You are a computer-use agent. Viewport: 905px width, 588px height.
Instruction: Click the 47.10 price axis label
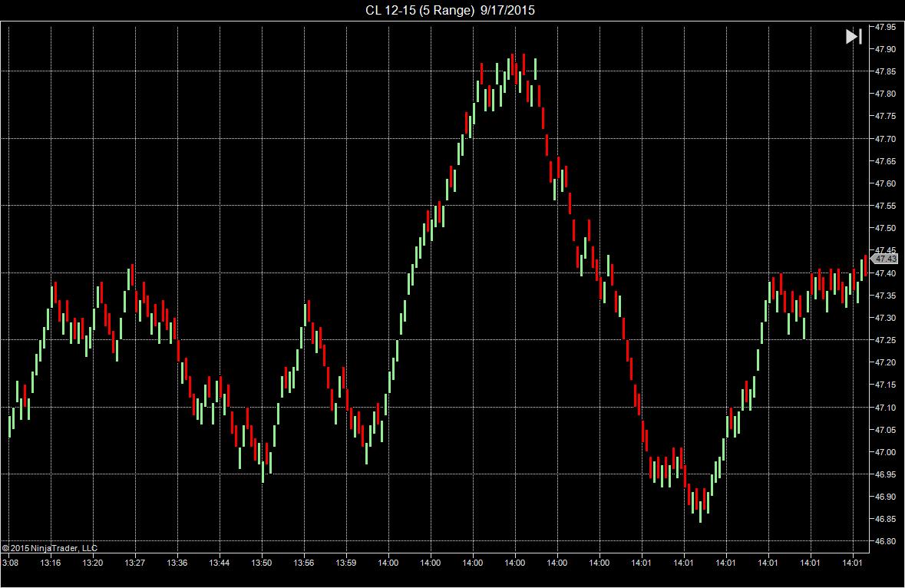pyautogui.click(x=886, y=408)
